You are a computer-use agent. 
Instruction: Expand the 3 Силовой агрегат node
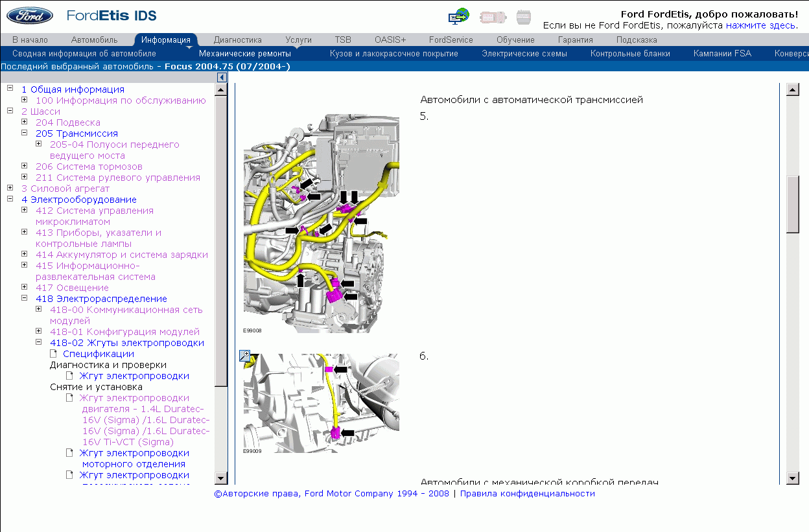click(10, 188)
